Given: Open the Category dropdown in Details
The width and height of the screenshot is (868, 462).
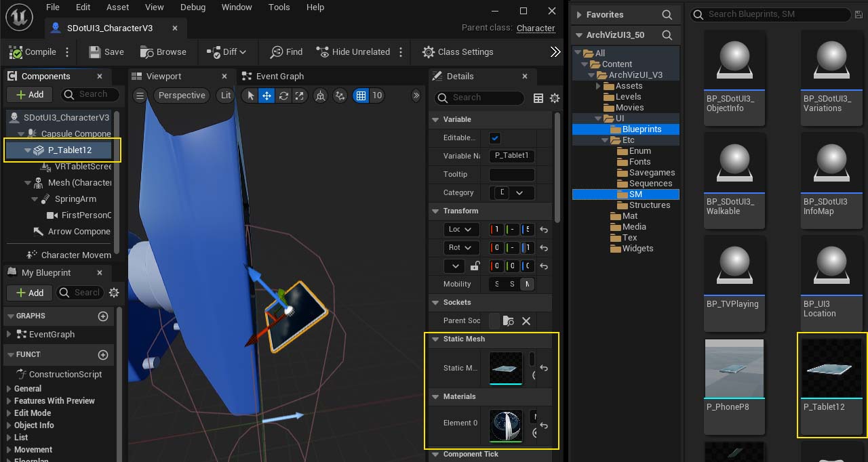Looking at the screenshot, I should (x=512, y=193).
